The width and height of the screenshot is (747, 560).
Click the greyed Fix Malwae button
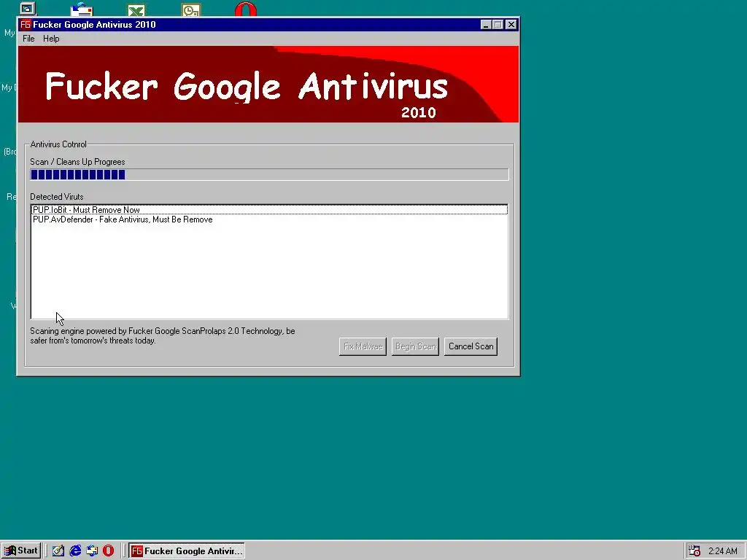363,346
